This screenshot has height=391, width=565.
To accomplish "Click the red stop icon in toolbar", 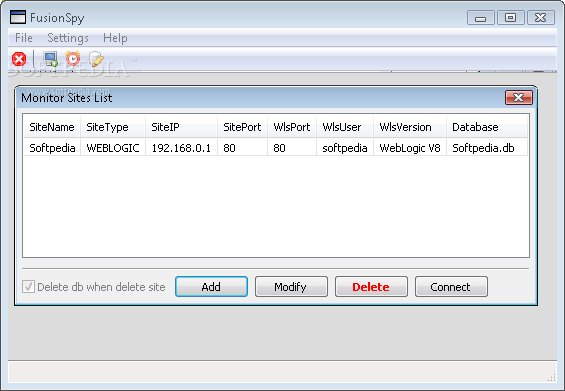I will [19, 59].
